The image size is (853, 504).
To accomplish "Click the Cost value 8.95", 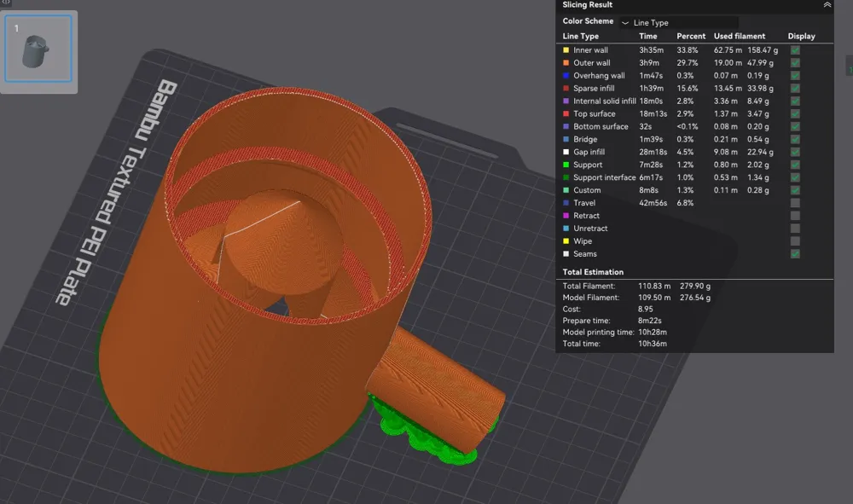I will pos(645,309).
